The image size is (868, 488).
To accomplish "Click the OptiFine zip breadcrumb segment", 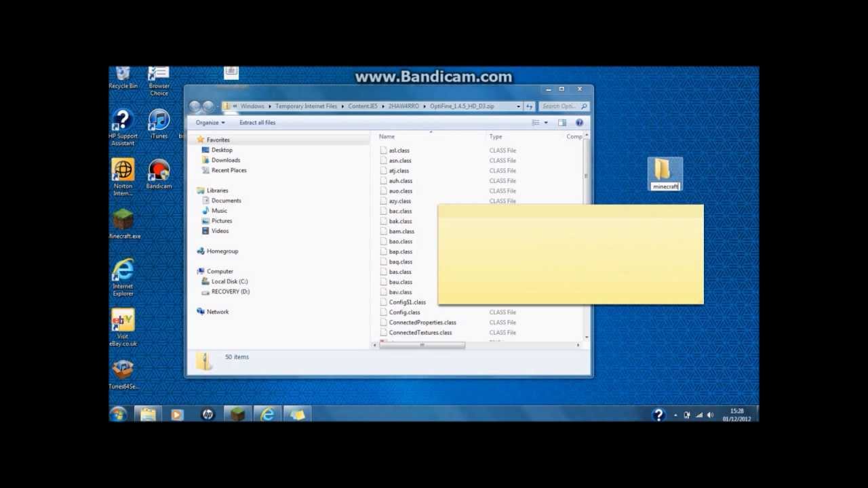I will pos(462,106).
